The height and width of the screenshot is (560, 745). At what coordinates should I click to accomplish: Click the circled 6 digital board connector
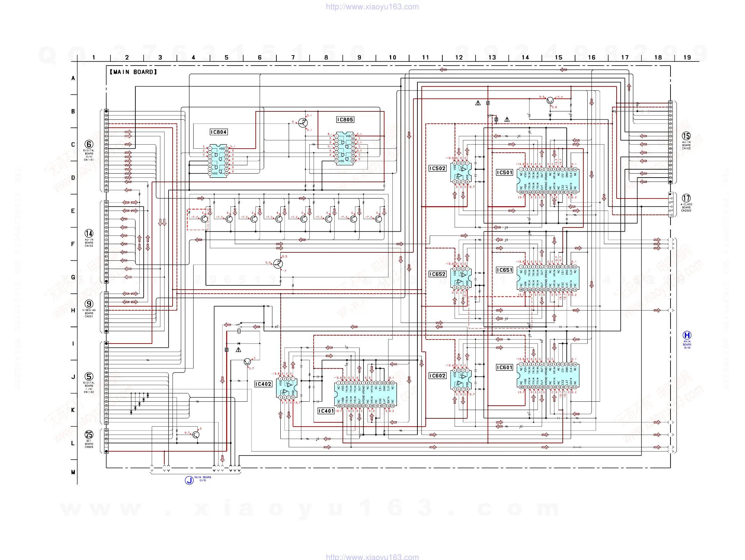pos(89,144)
